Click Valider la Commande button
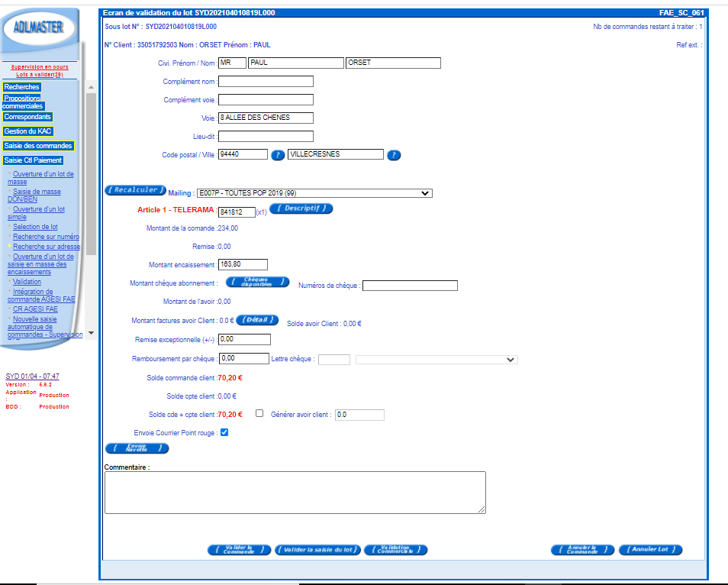Viewport: 728px width, 585px height. 239,550
